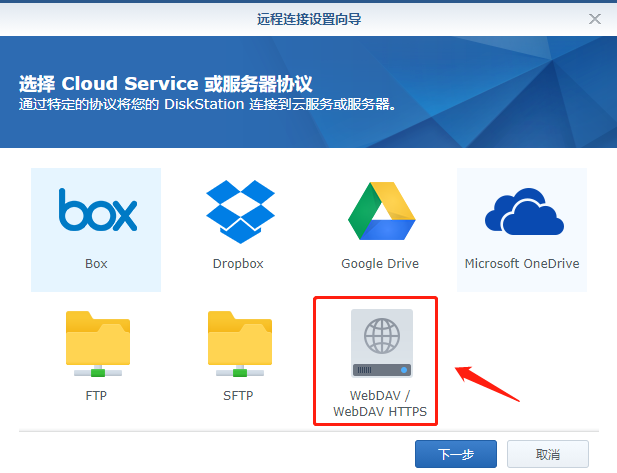Select the Box cloud service icon

coord(98,210)
